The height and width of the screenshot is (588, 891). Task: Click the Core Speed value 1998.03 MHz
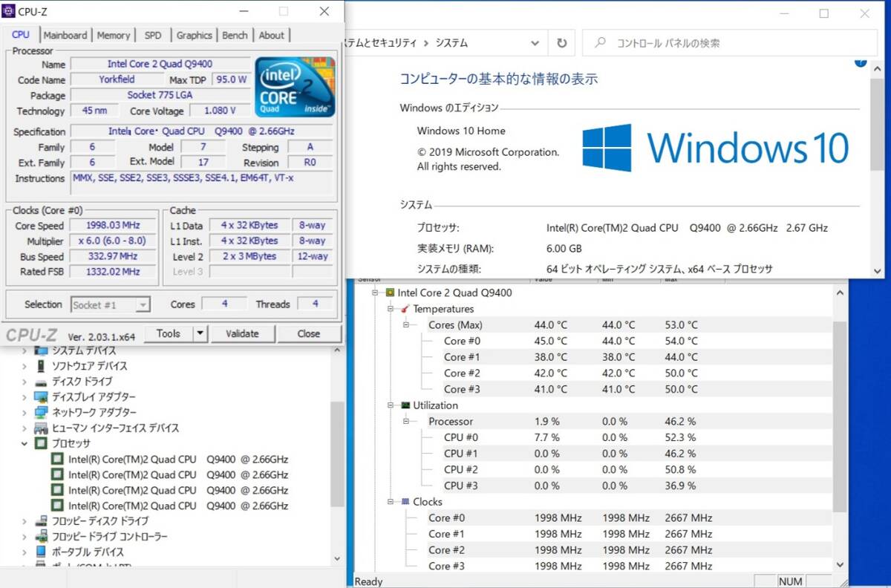(113, 226)
